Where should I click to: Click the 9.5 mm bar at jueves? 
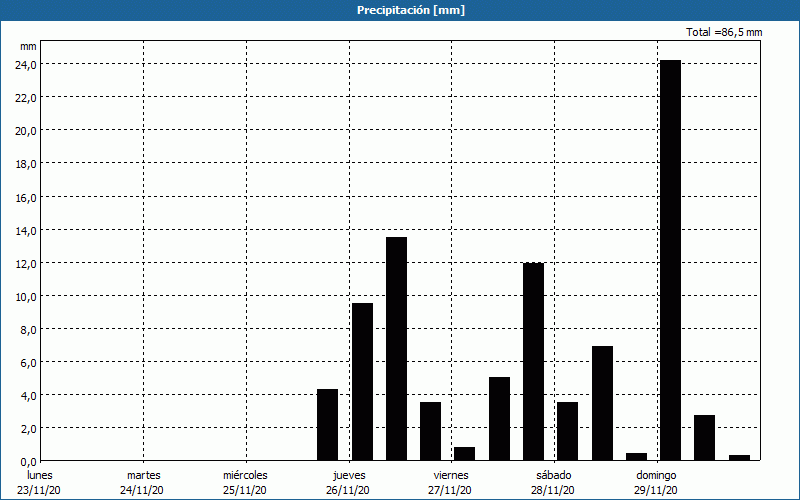pyautogui.click(x=362, y=382)
